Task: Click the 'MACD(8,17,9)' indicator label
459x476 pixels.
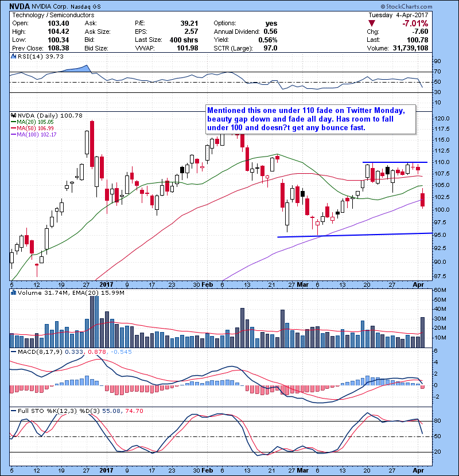Action: [x=40, y=352]
